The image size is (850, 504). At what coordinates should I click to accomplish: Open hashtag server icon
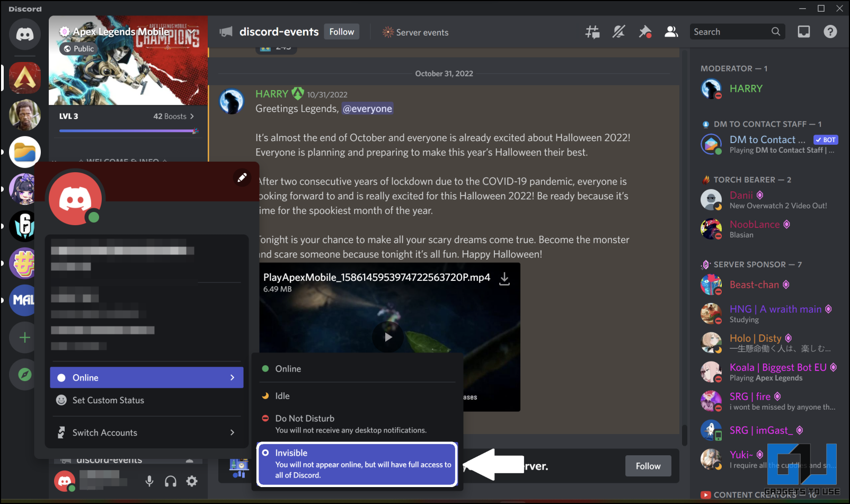point(22,263)
